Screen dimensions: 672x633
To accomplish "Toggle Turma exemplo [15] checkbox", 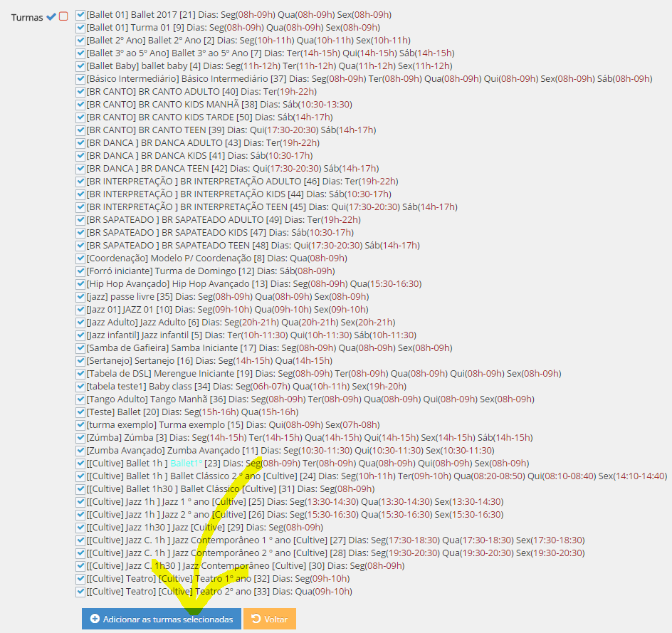I will click(80, 426).
